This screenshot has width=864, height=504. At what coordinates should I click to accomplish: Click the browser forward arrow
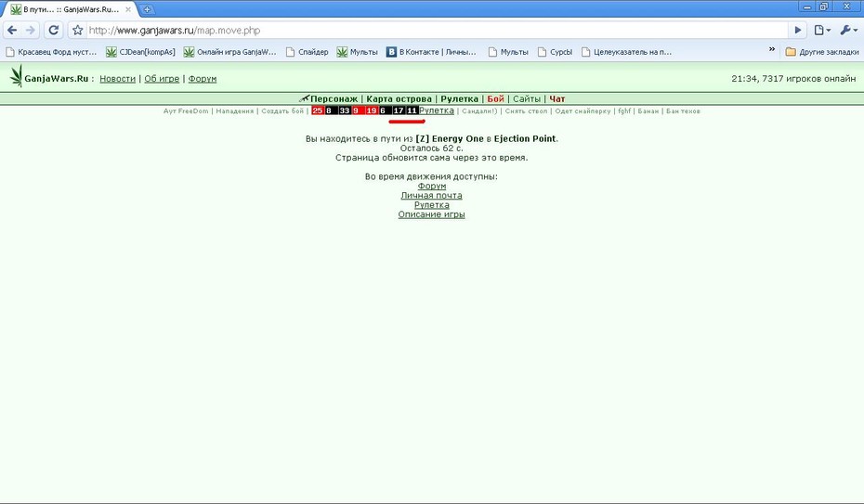click(x=31, y=31)
